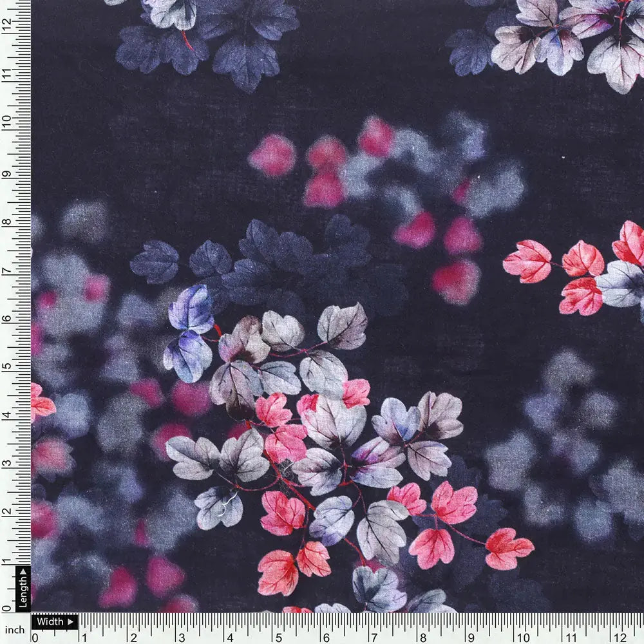Screen dimensions: 644x644
Task: Click the 1 mark on horizontal ruler
Action: [x=83, y=636]
